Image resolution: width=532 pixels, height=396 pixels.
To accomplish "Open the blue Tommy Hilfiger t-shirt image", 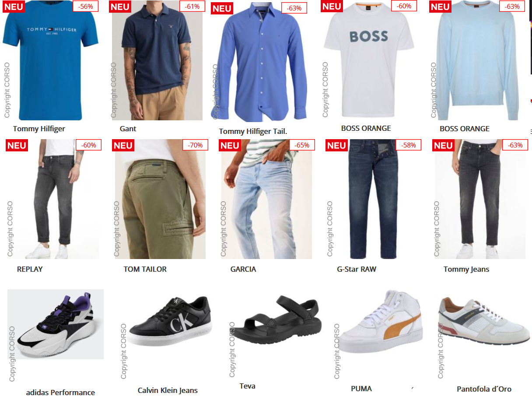I will (51, 60).
